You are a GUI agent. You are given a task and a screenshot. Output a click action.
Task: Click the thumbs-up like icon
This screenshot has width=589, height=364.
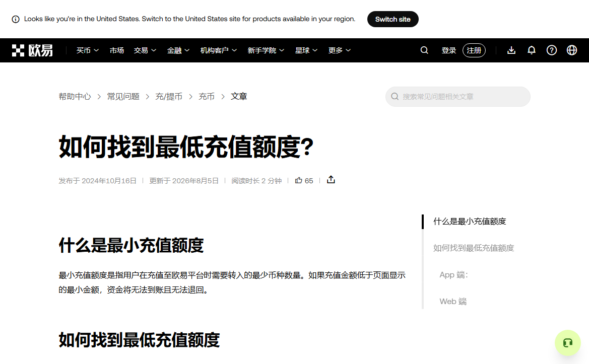point(299,181)
